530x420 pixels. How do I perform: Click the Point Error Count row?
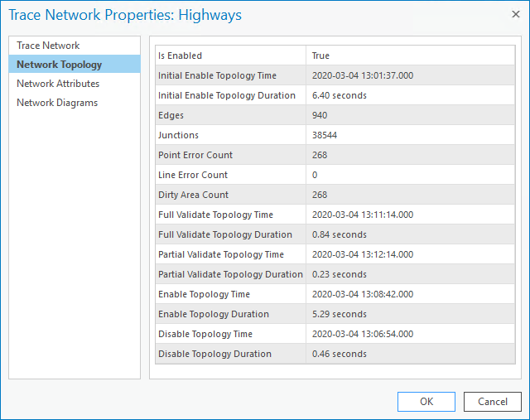(232, 155)
